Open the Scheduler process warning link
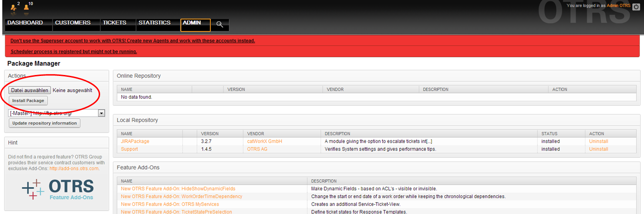The width and height of the screenshot is (644, 214). tap(74, 52)
